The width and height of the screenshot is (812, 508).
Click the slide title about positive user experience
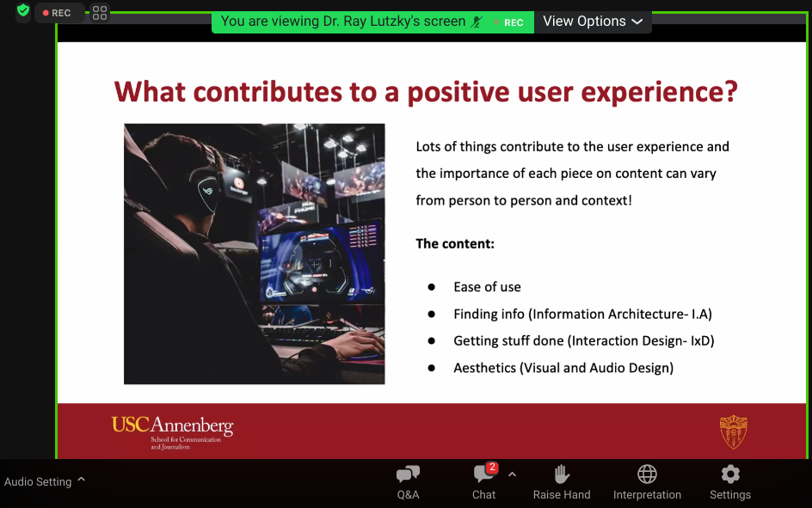pos(426,92)
